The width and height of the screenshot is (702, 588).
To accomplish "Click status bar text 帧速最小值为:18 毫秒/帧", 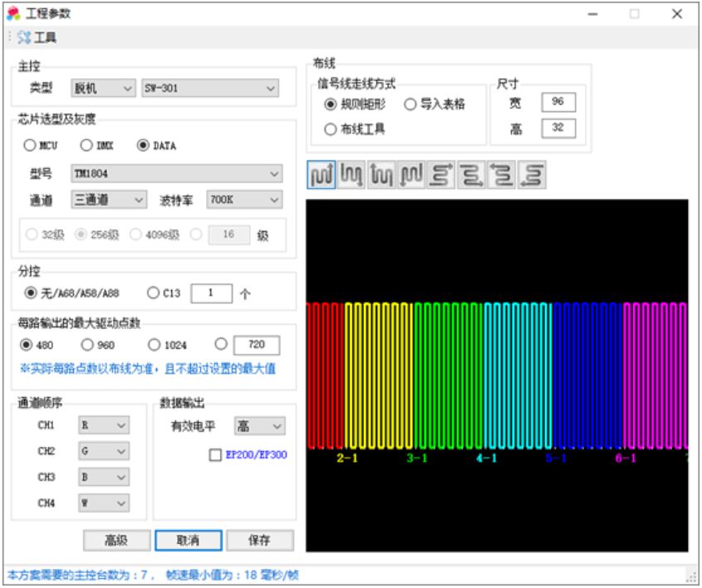I will [232, 575].
